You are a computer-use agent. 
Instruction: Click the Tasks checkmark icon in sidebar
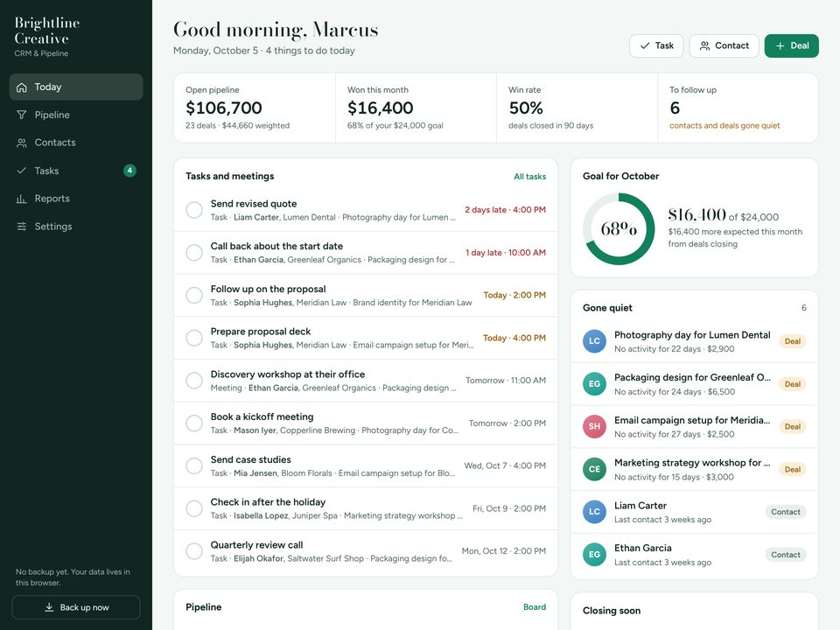click(x=21, y=171)
